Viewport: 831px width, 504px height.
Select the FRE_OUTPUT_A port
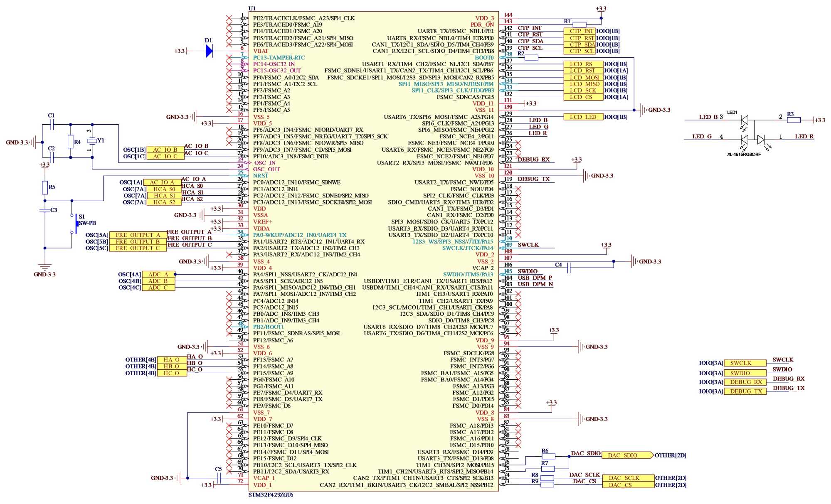pyautogui.click(x=138, y=235)
